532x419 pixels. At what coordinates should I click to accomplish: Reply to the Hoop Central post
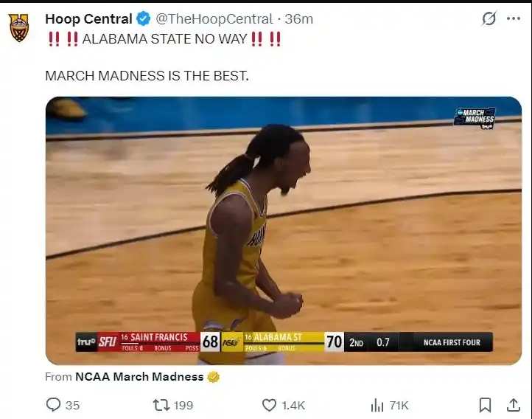(x=53, y=405)
